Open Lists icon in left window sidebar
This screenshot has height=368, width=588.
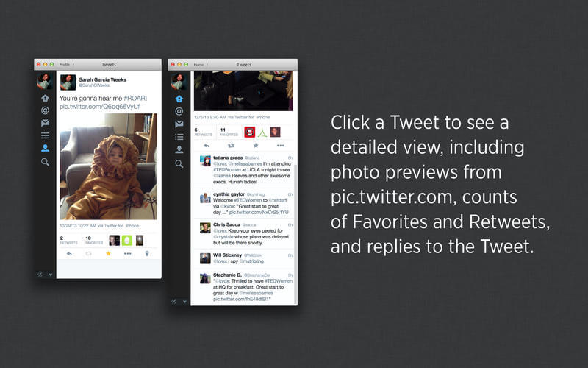coord(45,135)
